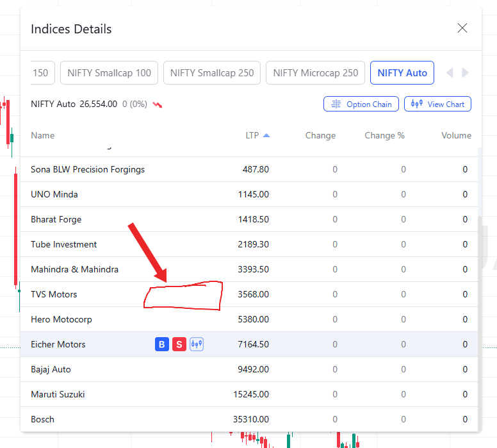Select the NIFTY Microcap 250 tab
The image size is (497, 448).
point(315,73)
